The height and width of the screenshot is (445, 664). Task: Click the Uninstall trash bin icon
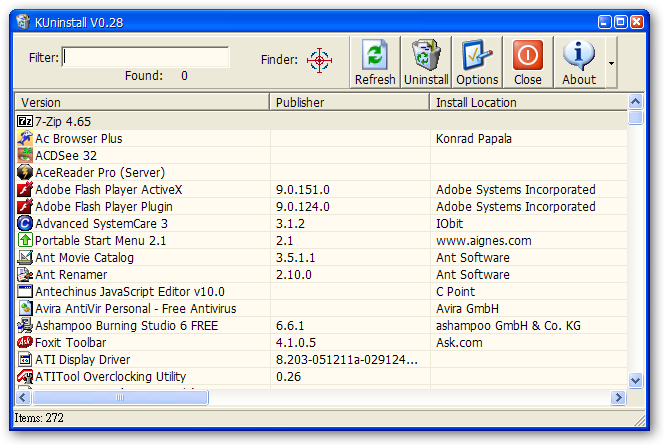coord(426,55)
